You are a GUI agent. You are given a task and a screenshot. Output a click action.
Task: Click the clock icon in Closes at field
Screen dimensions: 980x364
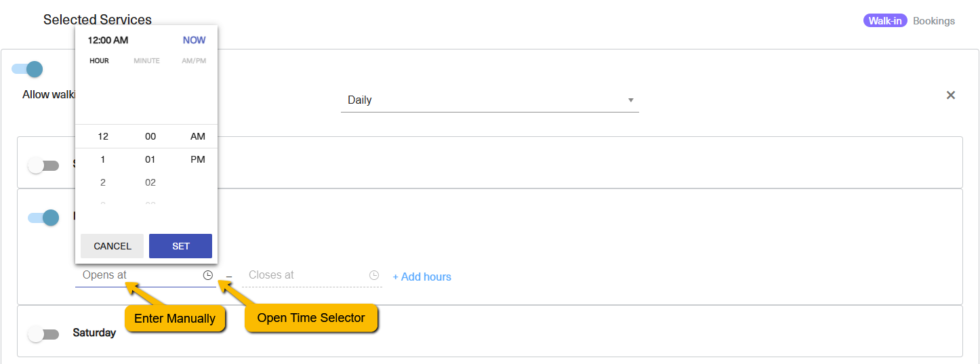click(x=374, y=275)
